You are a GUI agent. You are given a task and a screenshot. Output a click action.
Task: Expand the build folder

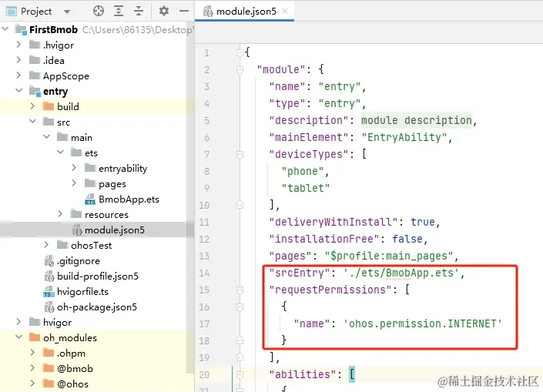click(x=32, y=106)
